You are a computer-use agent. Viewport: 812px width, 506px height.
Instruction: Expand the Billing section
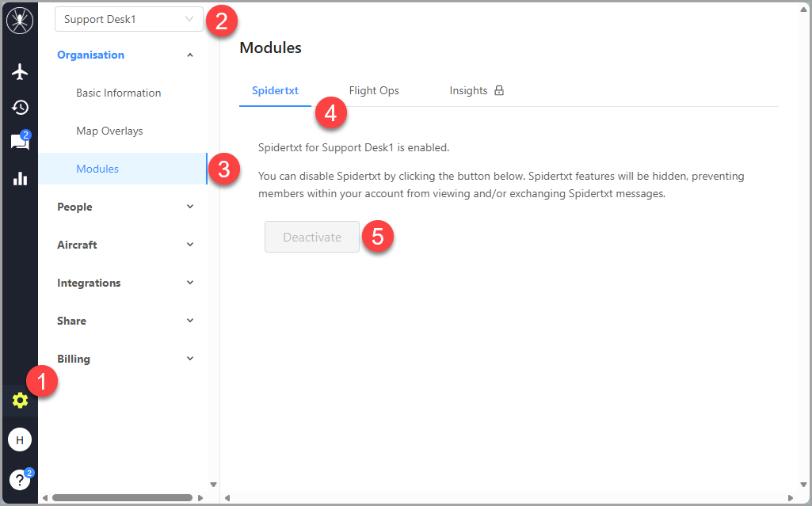point(125,359)
